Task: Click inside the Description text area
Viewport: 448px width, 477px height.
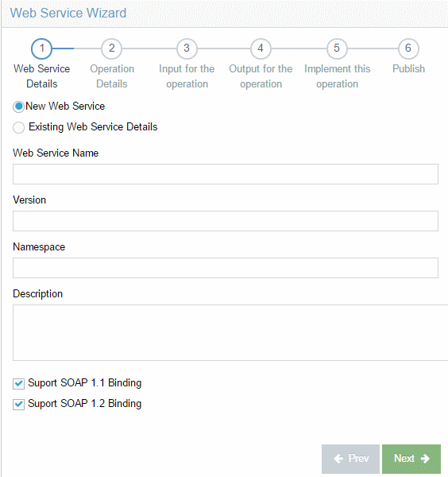Action: point(230,332)
